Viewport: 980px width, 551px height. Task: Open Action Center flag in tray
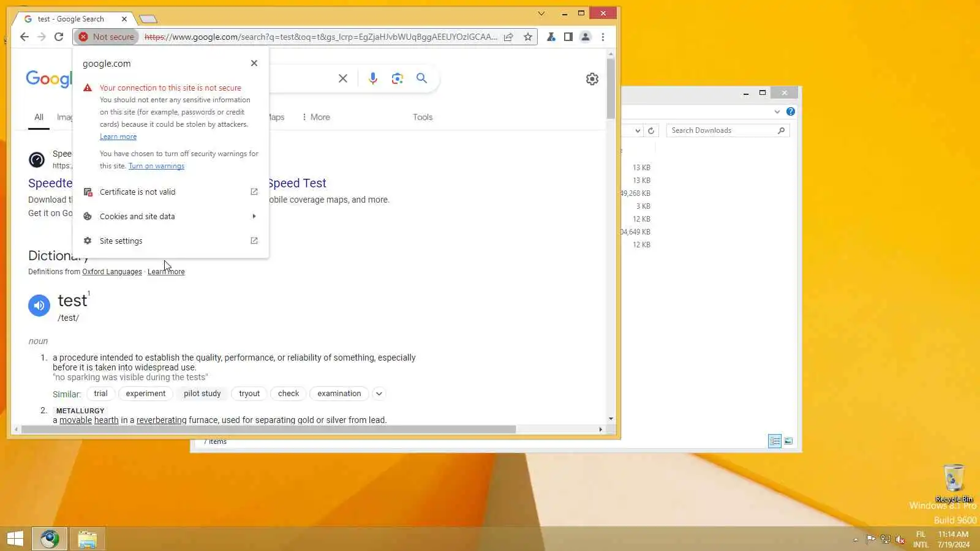click(x=870, y=539)
